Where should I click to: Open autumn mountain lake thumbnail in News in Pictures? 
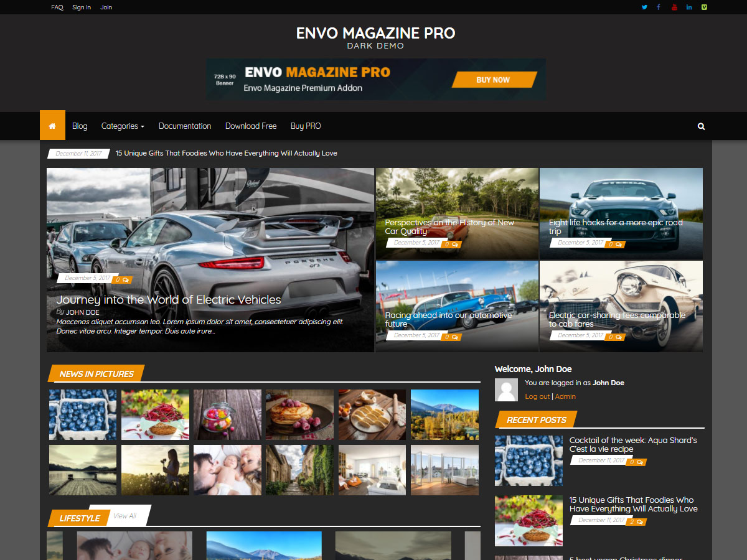click(x=444, y=414)
